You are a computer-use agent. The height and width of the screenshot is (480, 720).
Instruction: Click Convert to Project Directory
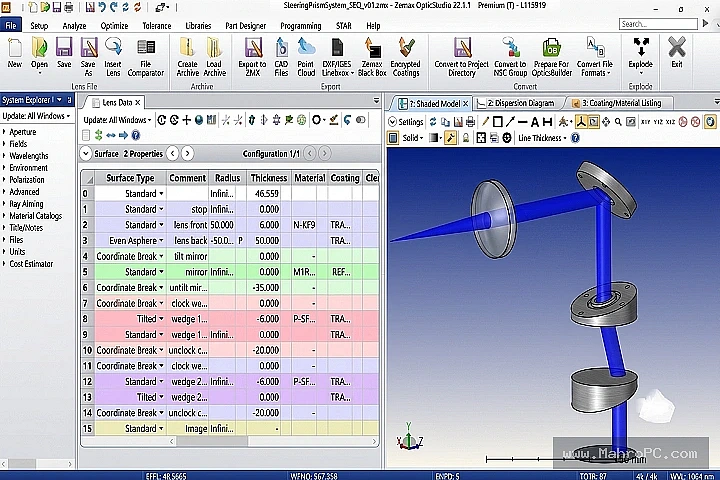[x=461, y=57]
